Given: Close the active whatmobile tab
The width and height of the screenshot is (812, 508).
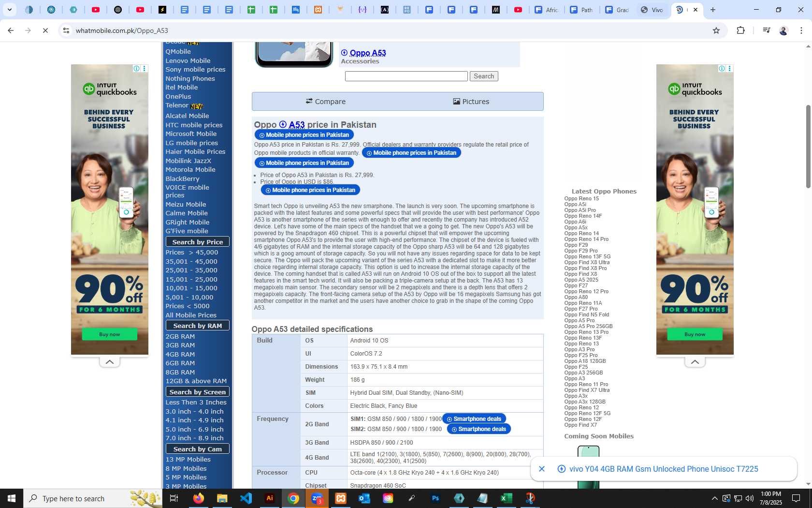Looking at the screenshot, I should tap(696, 10).
